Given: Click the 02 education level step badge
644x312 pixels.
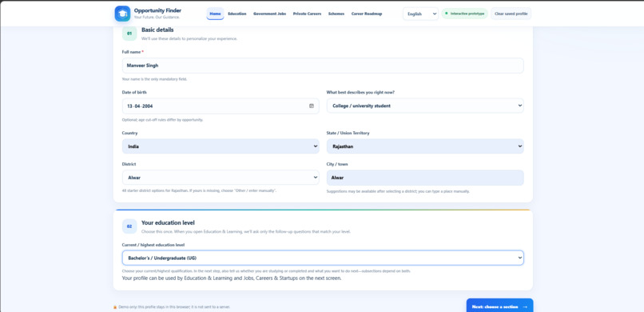Looking at the screenshot, I should pyautogui.click(x=129, y=226).
